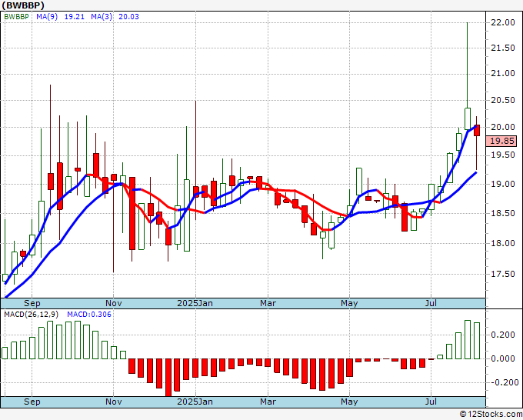Click Mar on the MACD date axis
The height and width of the screenshot is (420, 523).
coord(268,402)
